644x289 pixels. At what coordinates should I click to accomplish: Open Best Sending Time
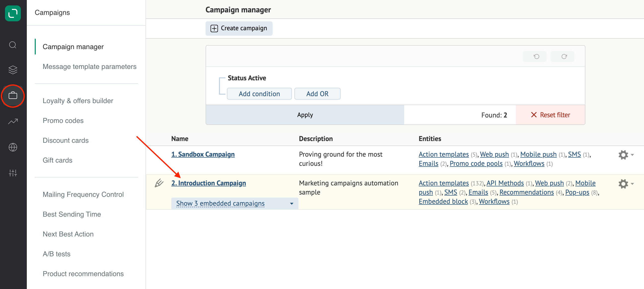[72, 214]
